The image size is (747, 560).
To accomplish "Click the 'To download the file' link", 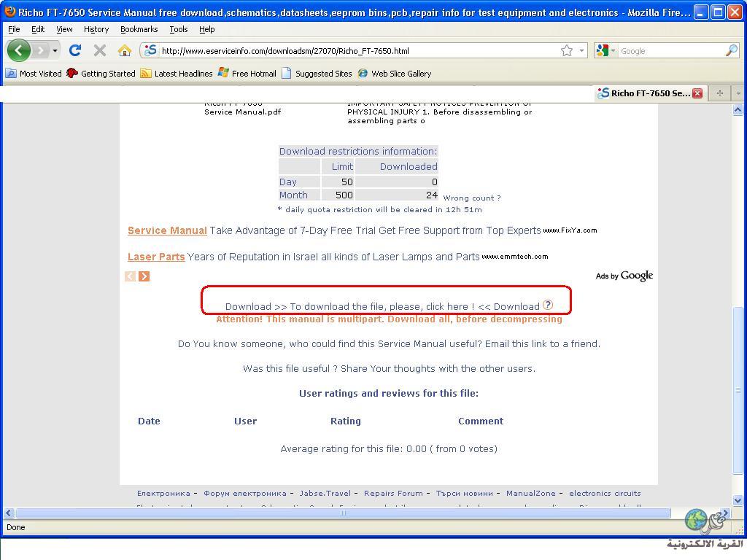I will 382,307.
